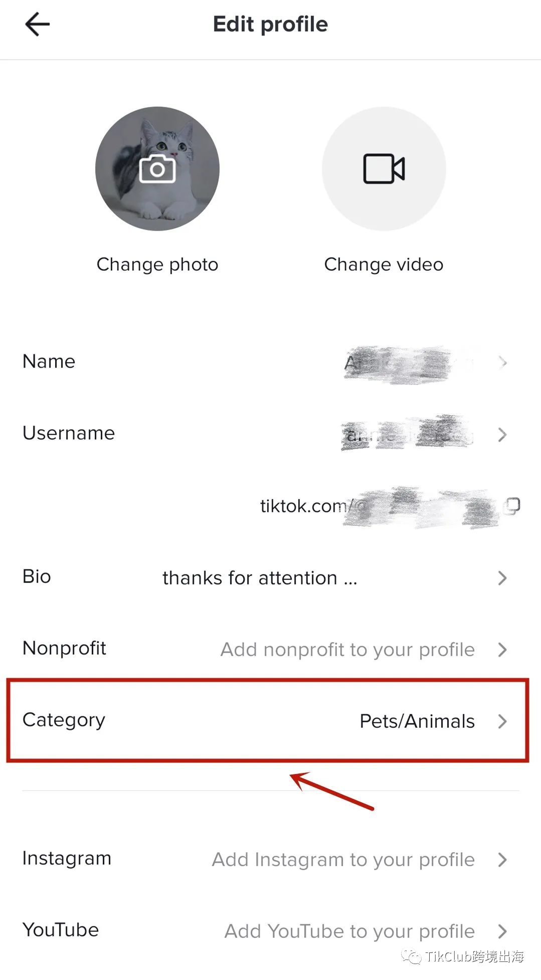The width and height of the screenshot is (541, 980).
Task: Open Instagram chevron arrow
Action: point(503,860)
